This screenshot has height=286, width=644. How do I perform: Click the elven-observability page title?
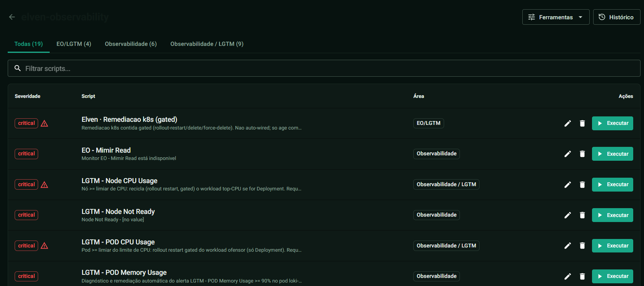pos(65,17)
